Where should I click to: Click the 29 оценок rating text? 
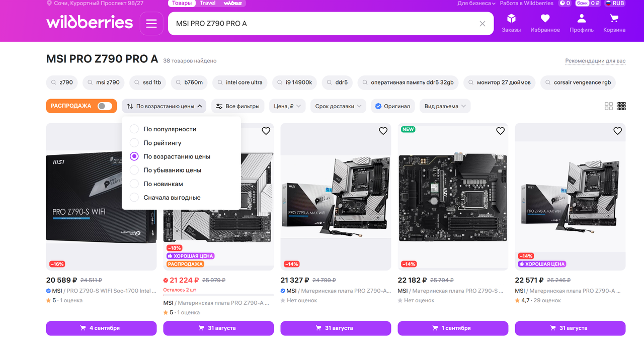pyautogui.click(x=547, y=300)
